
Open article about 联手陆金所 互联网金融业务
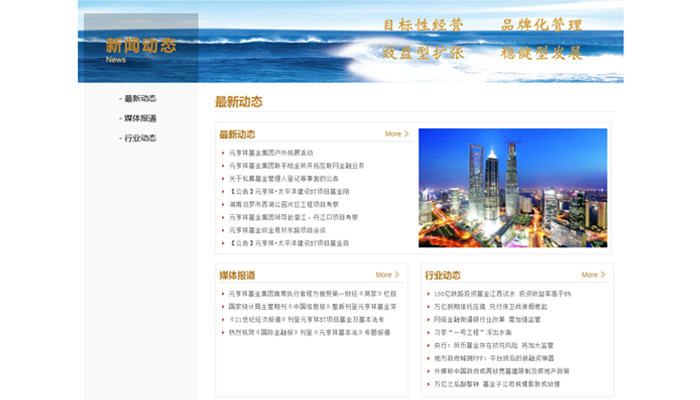pyautogui.click(x=296, y=166)
